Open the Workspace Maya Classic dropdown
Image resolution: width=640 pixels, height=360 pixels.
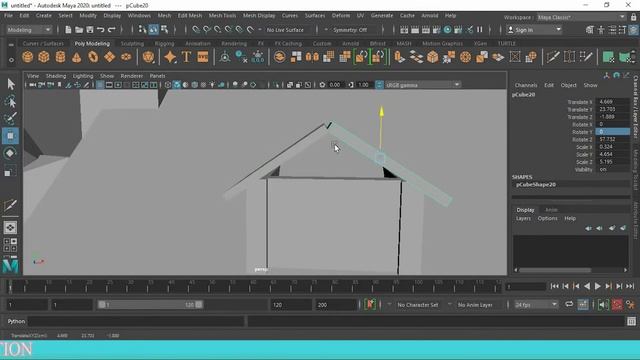(x=581, y=18)
